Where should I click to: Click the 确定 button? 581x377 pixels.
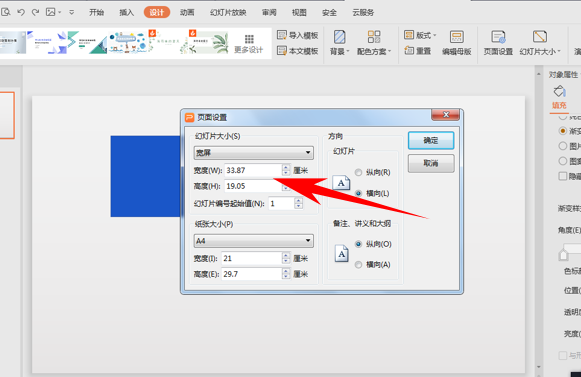pyautogui.click(x=431, y=140)
